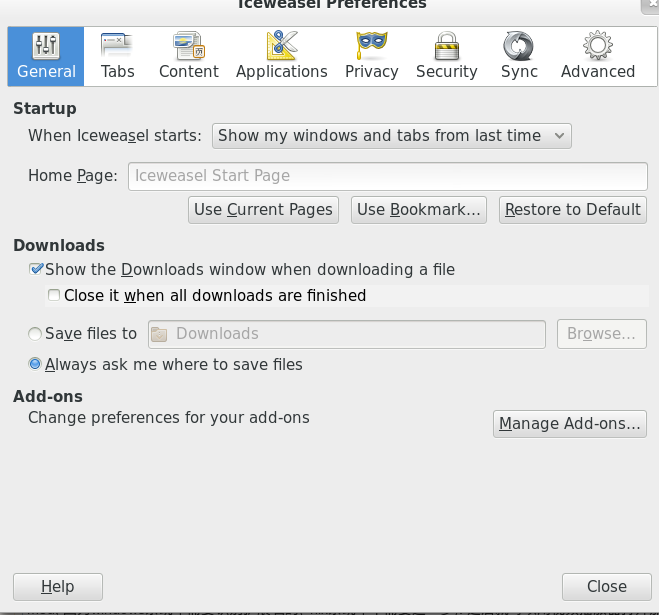Open the Tabs preferences icon

tap(117, 46)
